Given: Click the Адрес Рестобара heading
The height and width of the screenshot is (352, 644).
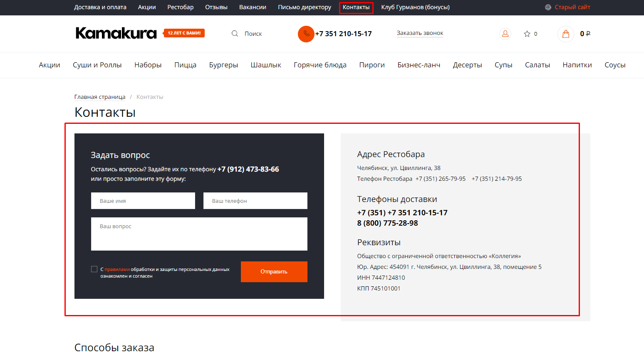Looking at the screenshot, I should [391, 154].
